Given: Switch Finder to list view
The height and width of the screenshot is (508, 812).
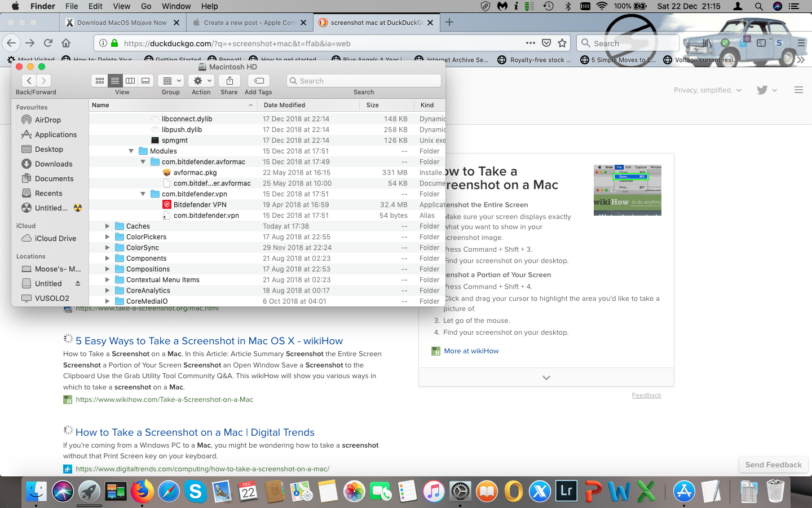Looking at the screenshot, I should click(115, 81).
